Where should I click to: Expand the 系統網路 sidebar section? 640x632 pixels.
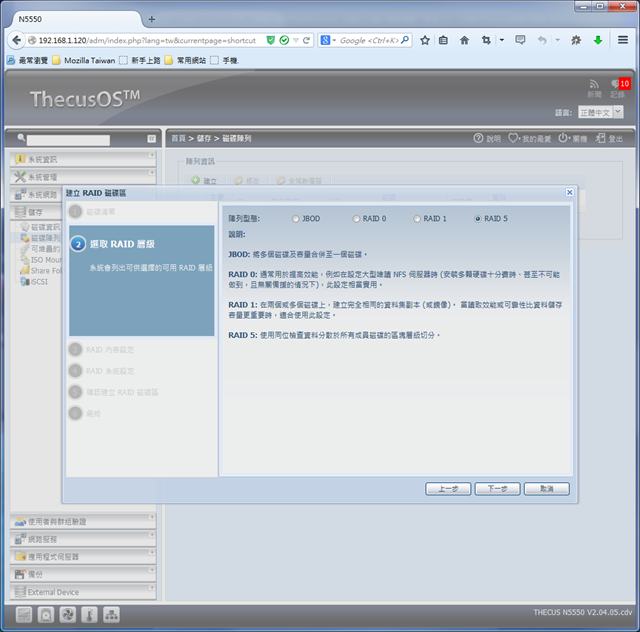(37, 194)
